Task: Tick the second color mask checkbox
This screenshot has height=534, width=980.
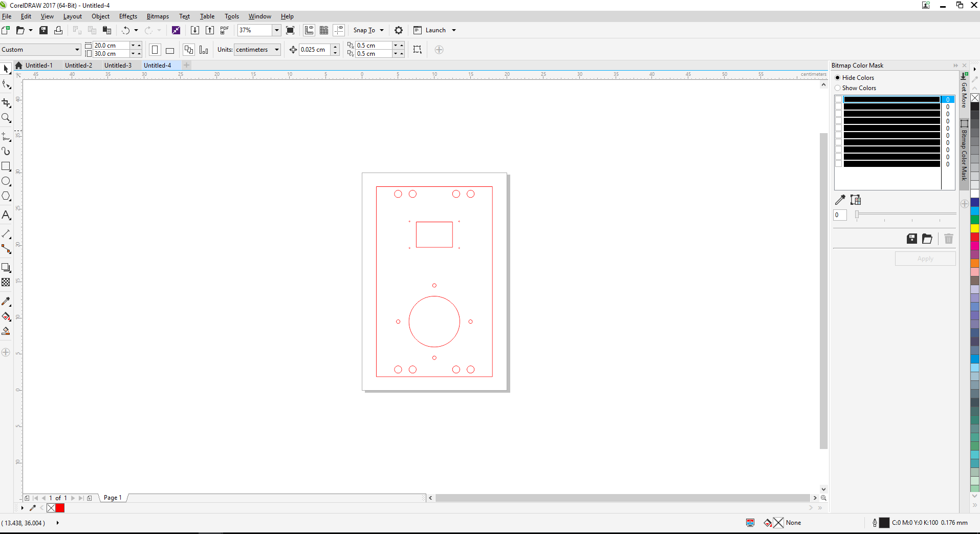Action: [x=839, y=106]
